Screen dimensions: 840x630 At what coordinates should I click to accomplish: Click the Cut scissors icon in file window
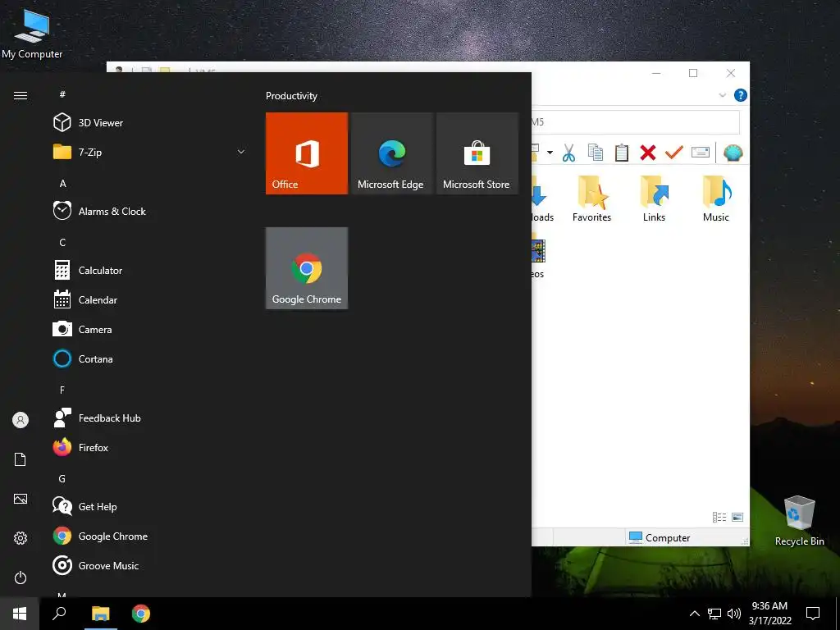point(568,153)
